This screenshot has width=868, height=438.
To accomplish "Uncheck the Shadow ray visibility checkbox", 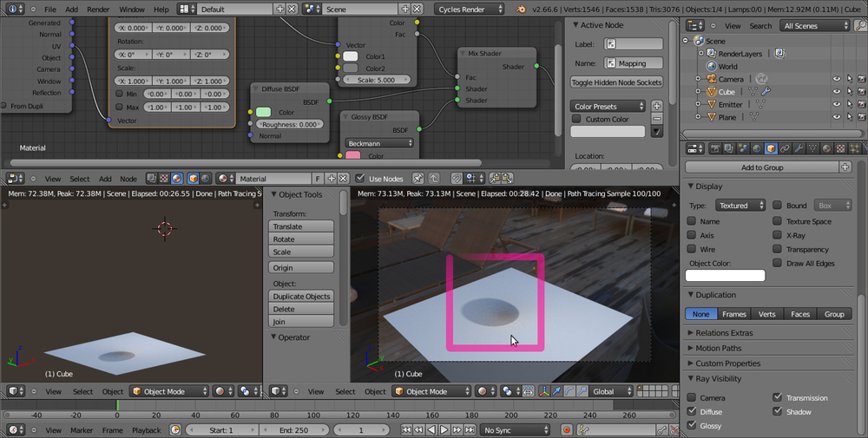I will pos(778,412).
